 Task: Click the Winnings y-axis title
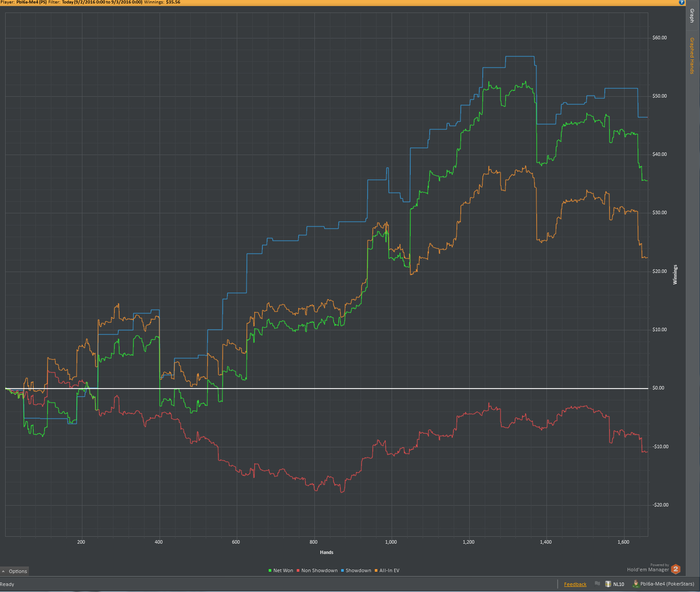pos(675,275)
